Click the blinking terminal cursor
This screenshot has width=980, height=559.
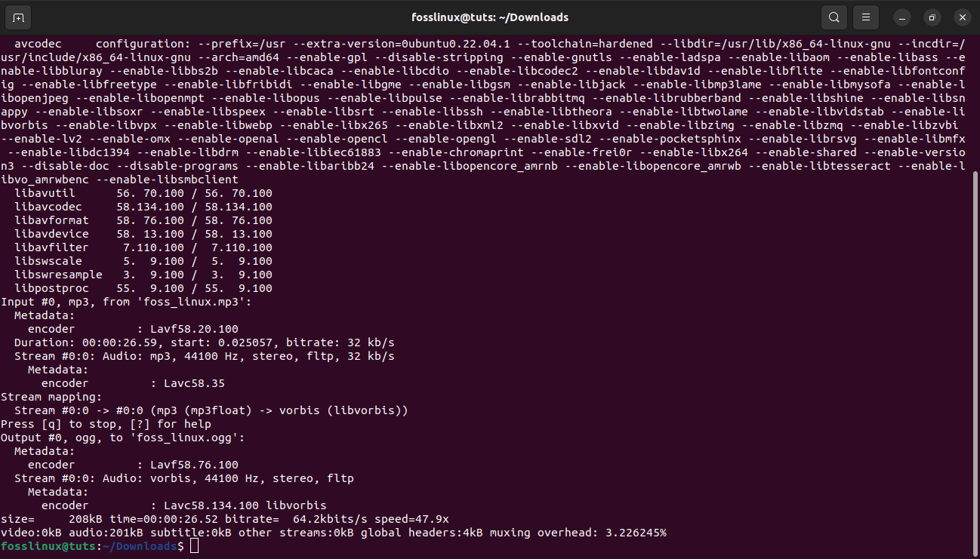[194, 545]
